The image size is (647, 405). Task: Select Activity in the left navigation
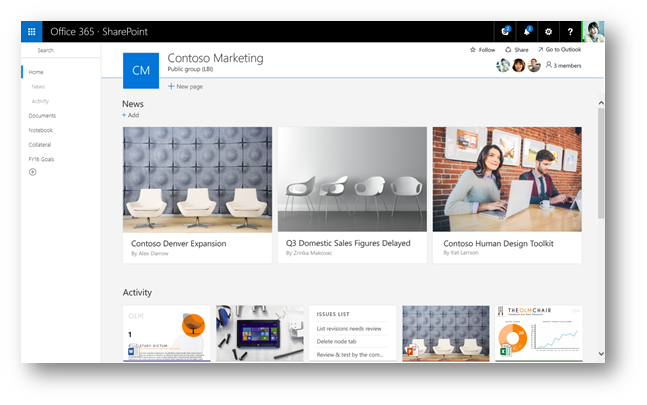pyautogui.click(x=40, y=101)
